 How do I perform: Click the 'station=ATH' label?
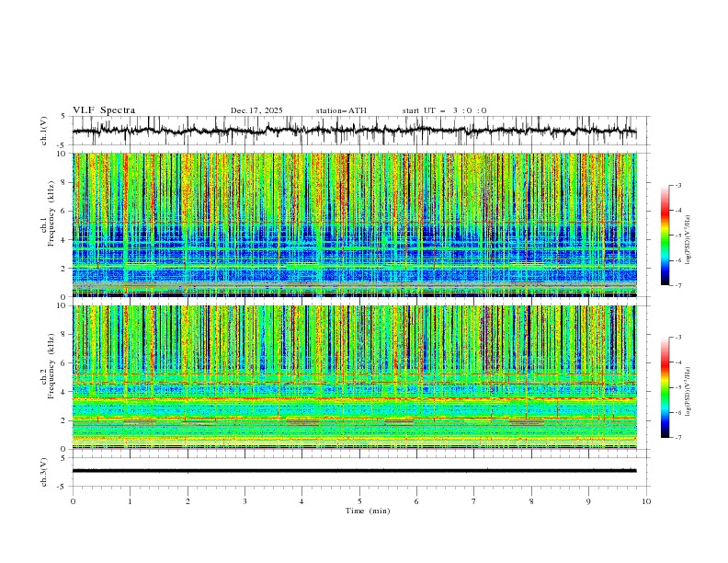[341, 110]
